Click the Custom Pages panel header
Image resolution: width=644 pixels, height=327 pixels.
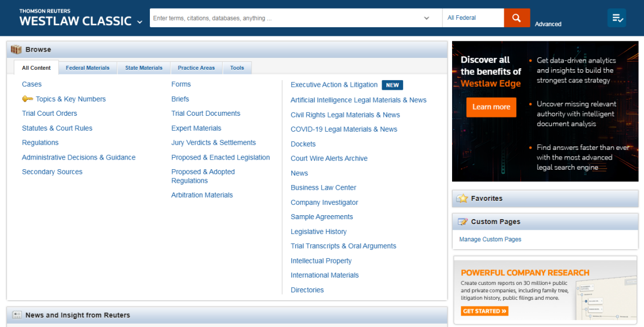click(545, 222)
